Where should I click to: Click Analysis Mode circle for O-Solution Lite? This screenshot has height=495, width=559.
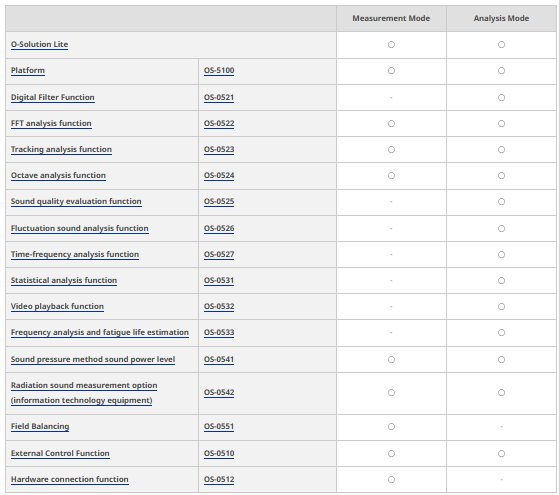point(502,45)
